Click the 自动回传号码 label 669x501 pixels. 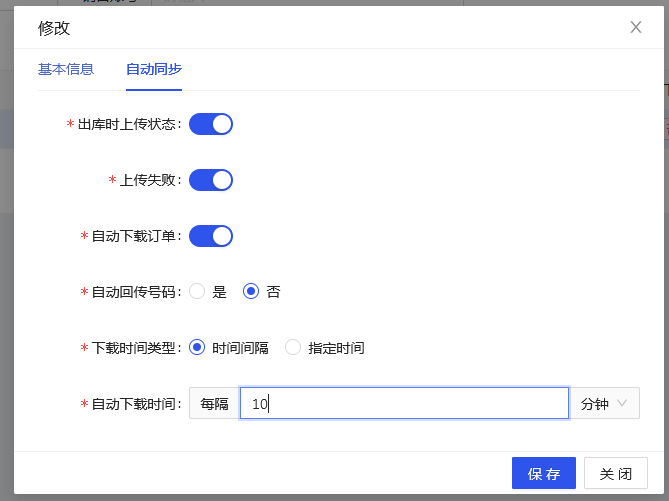coord(136,292)
